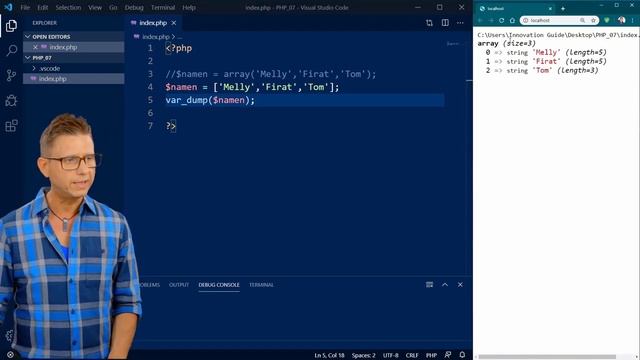Click Spaces: 2 indentation setting

363,355
